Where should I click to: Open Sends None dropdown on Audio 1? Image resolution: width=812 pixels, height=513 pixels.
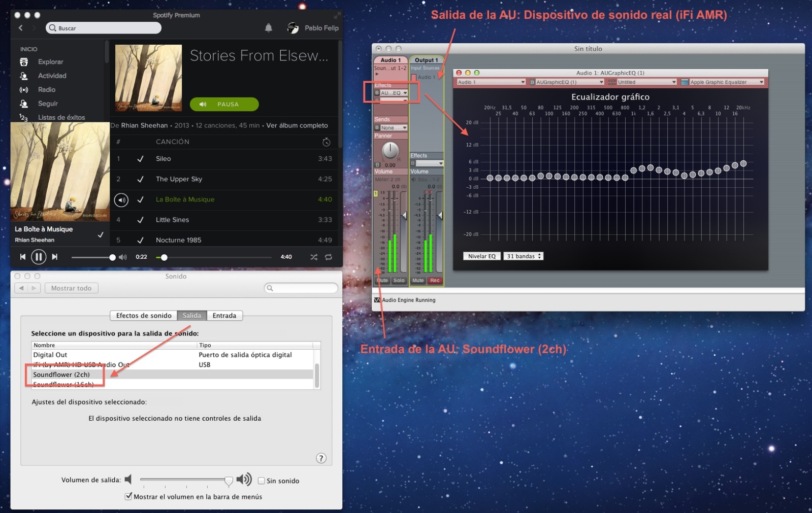(394, 128)
